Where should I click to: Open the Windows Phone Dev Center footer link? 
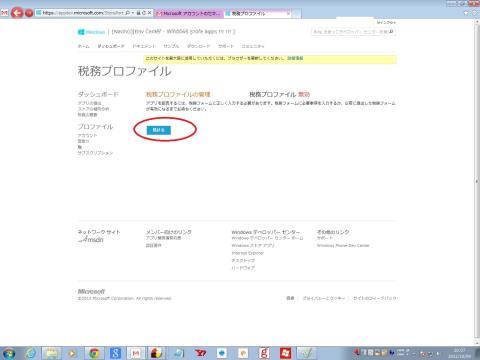pyautogui.click(x=343, y=245)
